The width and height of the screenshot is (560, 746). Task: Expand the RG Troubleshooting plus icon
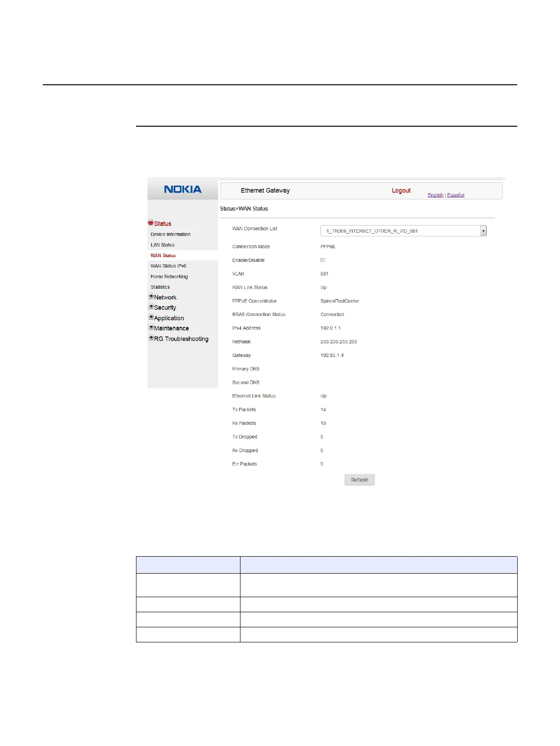click(x=151, y=338)
